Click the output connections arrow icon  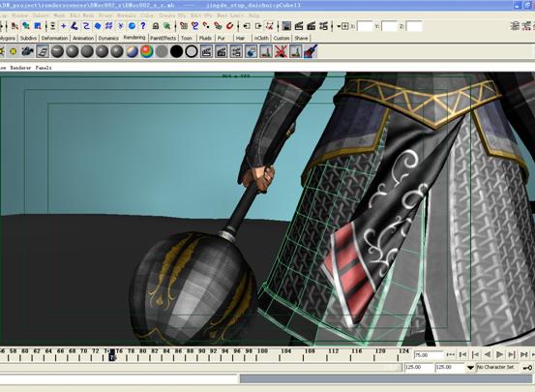click(258, 26)
